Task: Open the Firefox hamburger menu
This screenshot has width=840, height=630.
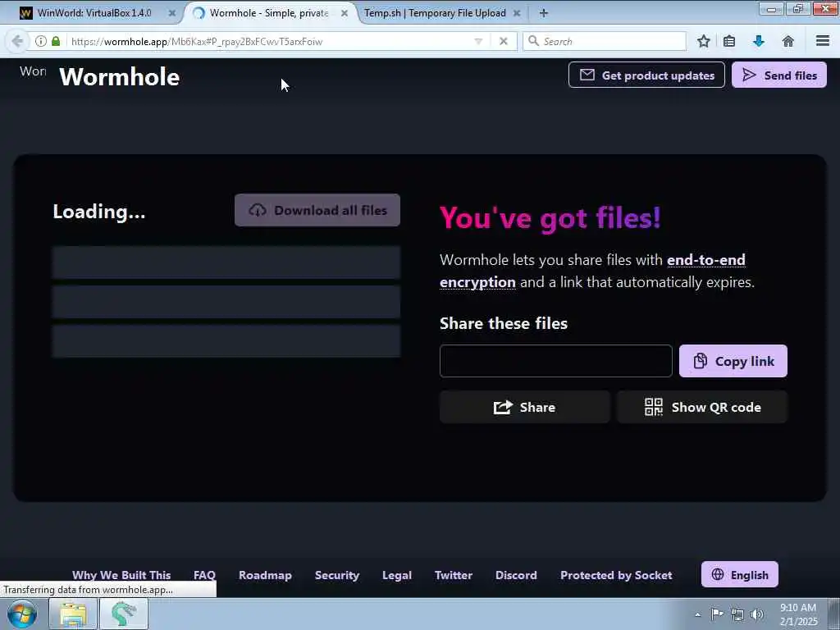Action: click(x=823, y=41)
